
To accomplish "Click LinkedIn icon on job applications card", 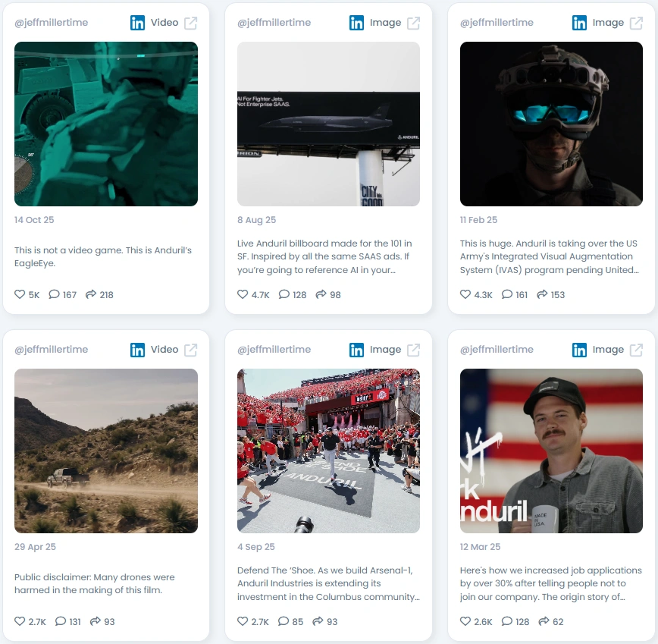I will pos(579,350).
